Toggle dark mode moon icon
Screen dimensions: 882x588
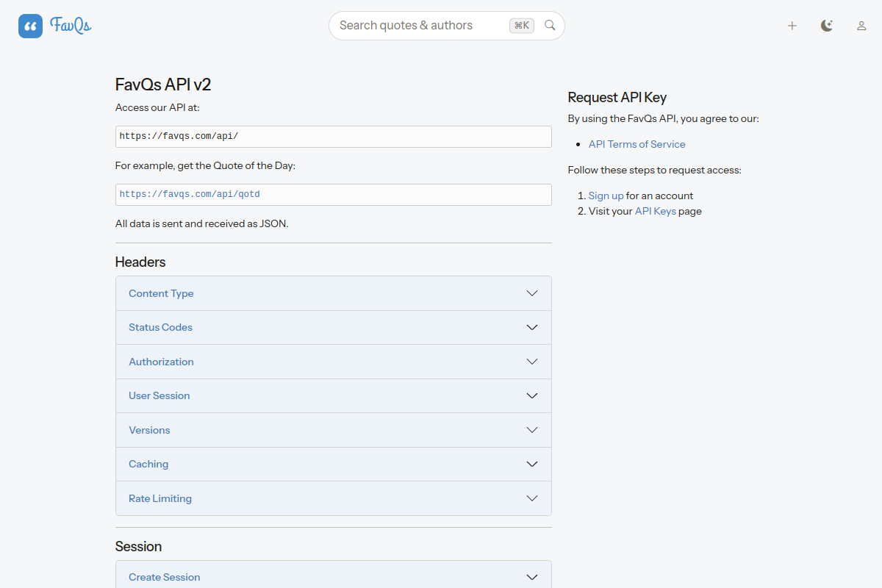pyautogui.click(x=827, y=26)
